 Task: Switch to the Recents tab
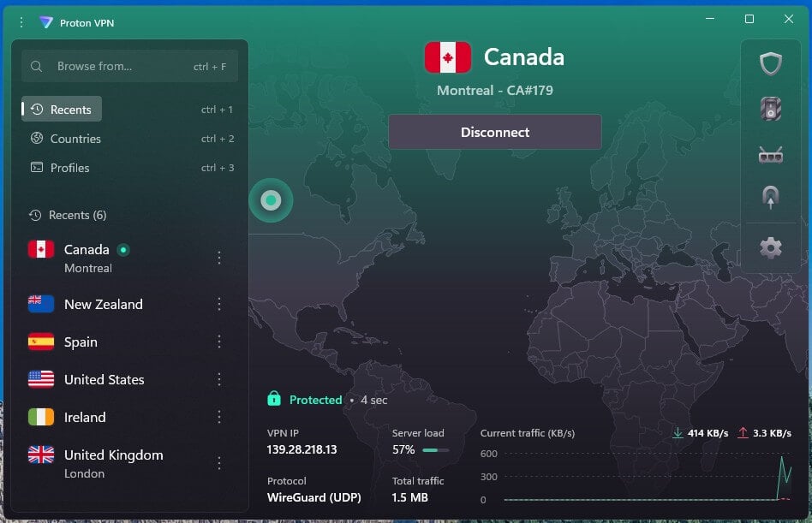click(62, 110)
